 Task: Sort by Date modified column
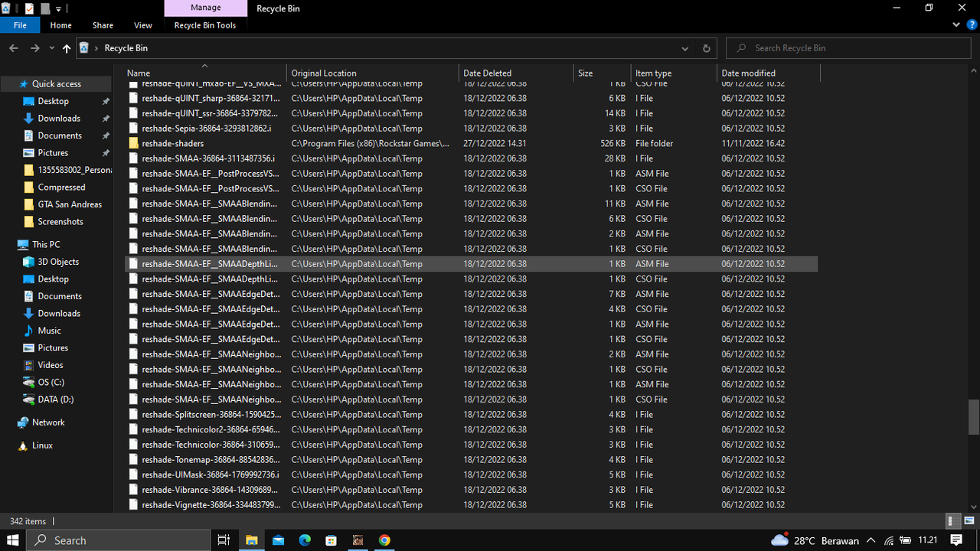[769, 73]
